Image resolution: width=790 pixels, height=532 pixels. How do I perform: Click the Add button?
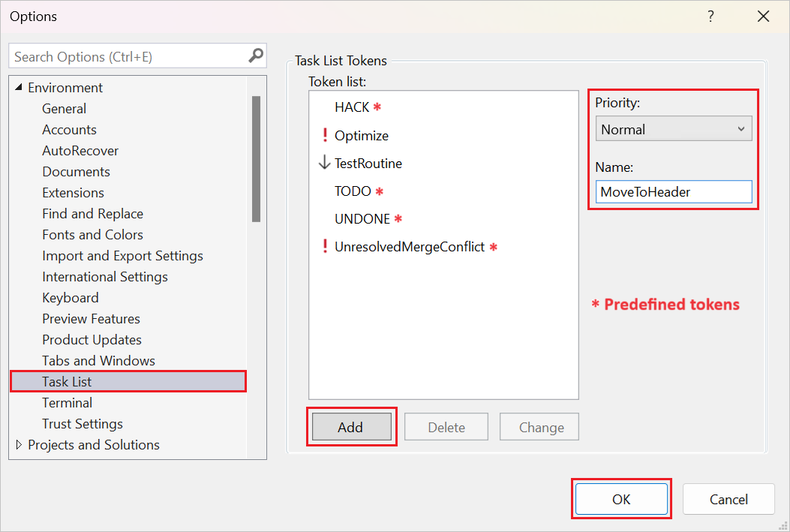tap(351, 427)
